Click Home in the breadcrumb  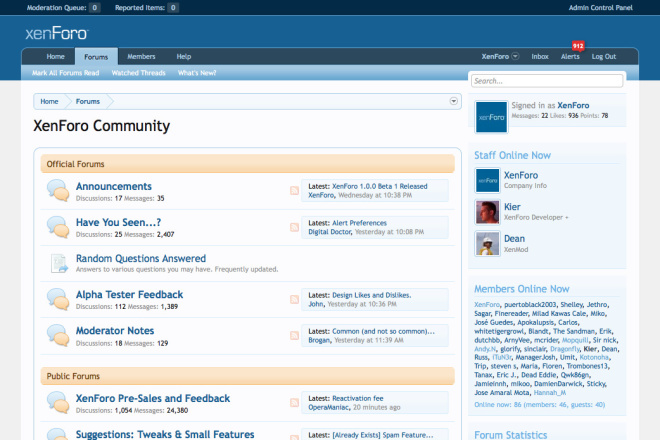[x=49, y=101]
